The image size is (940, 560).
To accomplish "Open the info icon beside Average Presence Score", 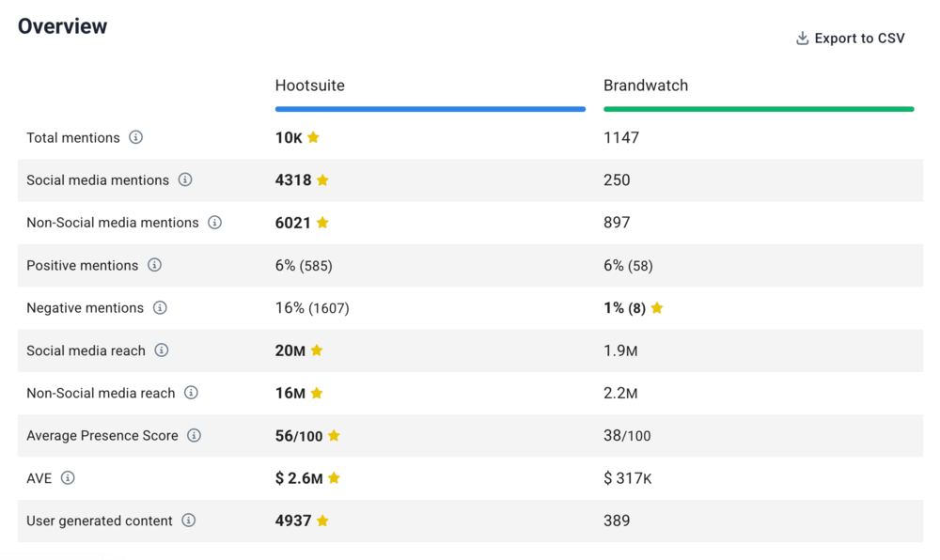I will click(194, 436).
